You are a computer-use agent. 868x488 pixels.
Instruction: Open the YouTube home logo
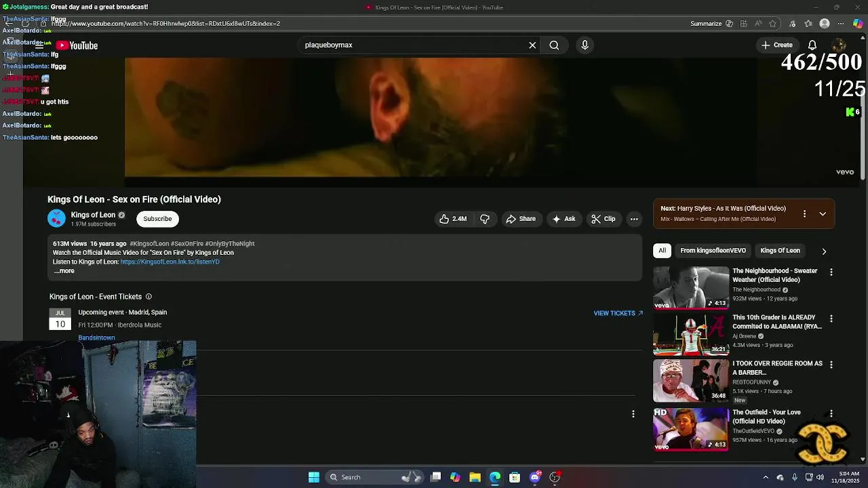point(77,45)
